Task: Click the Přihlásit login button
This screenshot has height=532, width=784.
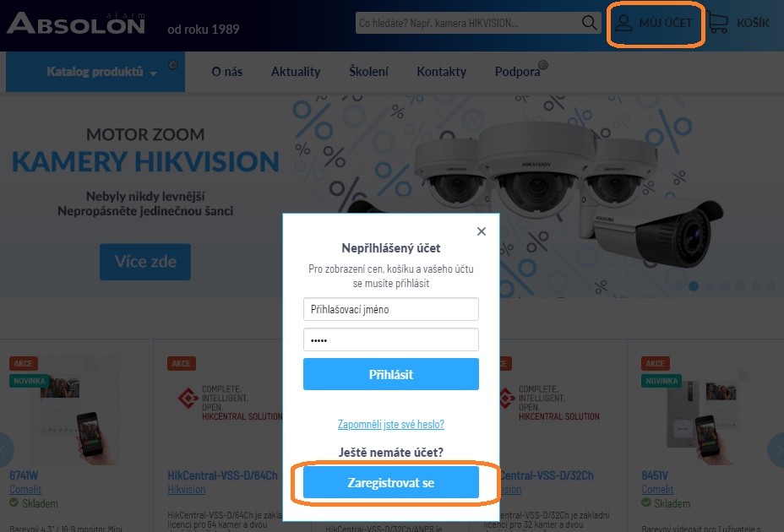Action: [x=391, y=374]
